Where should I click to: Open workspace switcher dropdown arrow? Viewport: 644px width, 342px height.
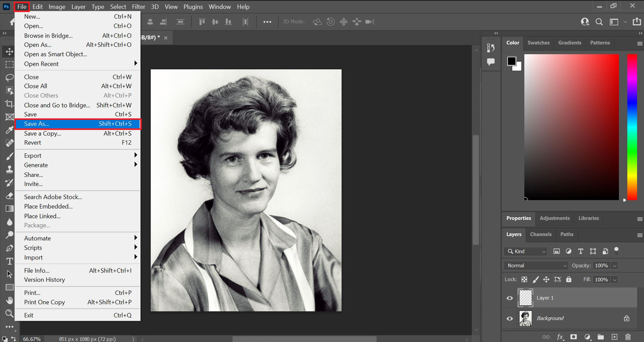[625, 22]
